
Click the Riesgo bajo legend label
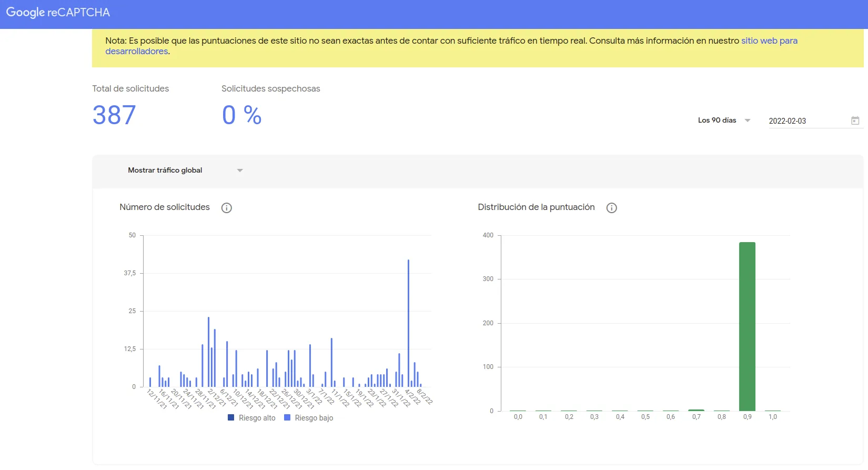click(x=314, y=418)
